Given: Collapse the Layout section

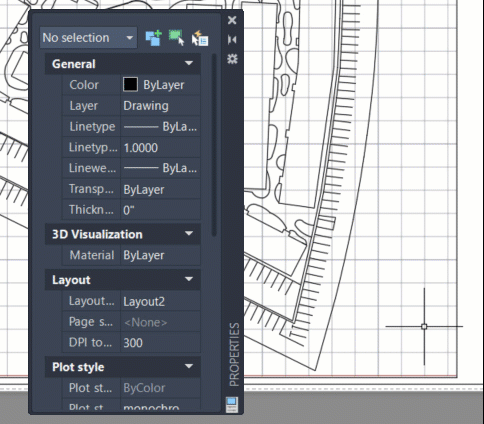Looking at the screenshot, I should tap(189, 279).
